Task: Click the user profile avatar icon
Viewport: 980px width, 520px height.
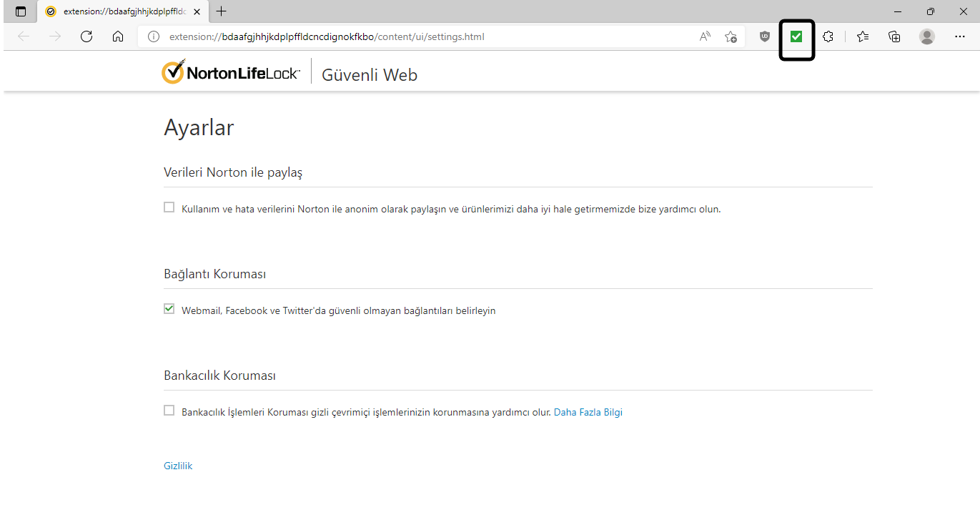Action: [927, 36]
